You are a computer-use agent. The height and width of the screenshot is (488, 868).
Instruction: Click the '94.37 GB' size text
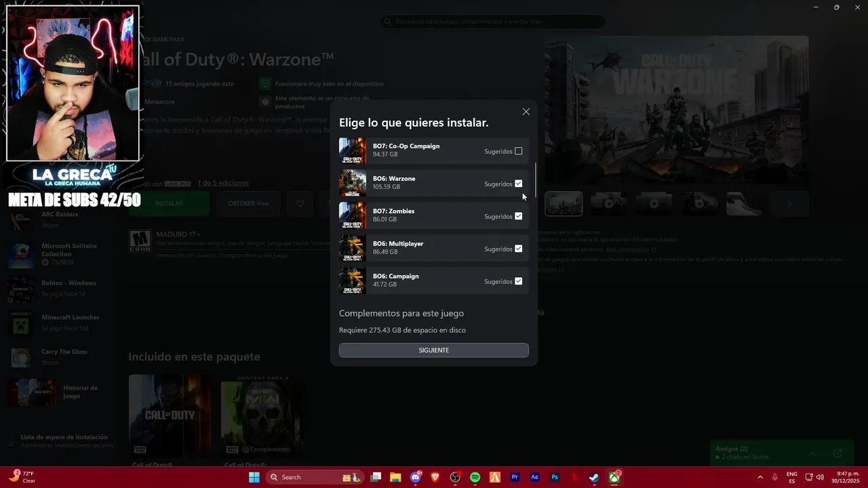click(385, 155)
